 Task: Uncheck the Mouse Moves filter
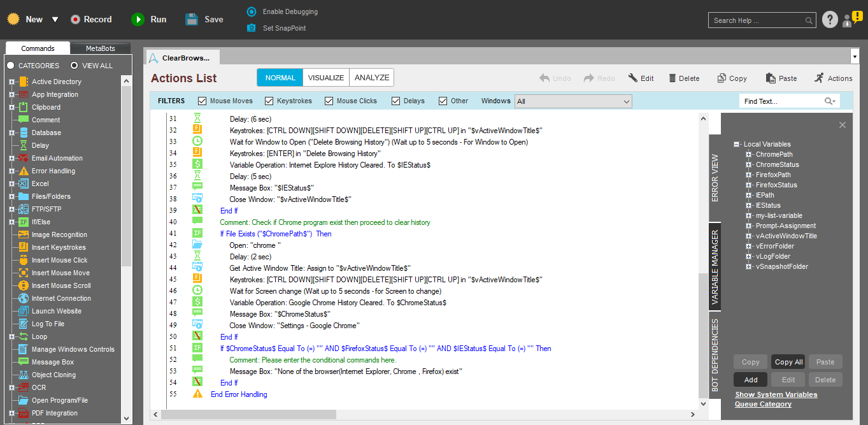point(203,101)
